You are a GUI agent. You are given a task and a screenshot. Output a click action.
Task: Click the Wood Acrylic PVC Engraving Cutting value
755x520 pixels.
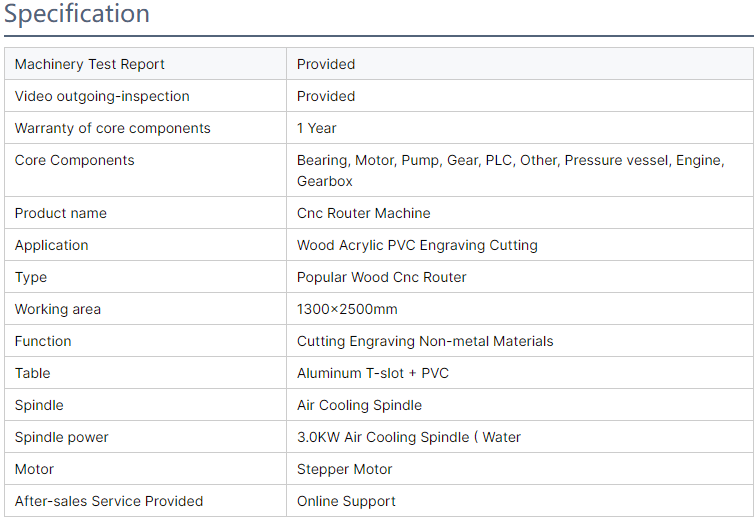(417, 245)
